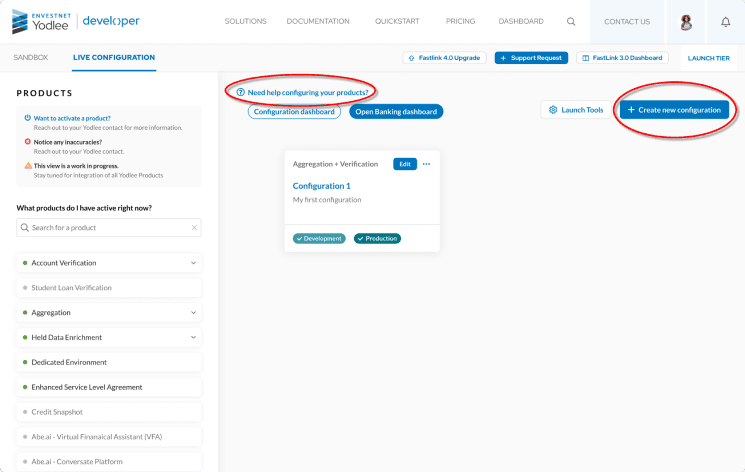The height and width of the screenshot is (472, 745).
Task: Open the DASHBOARD menu item
Action: (521, 21)
